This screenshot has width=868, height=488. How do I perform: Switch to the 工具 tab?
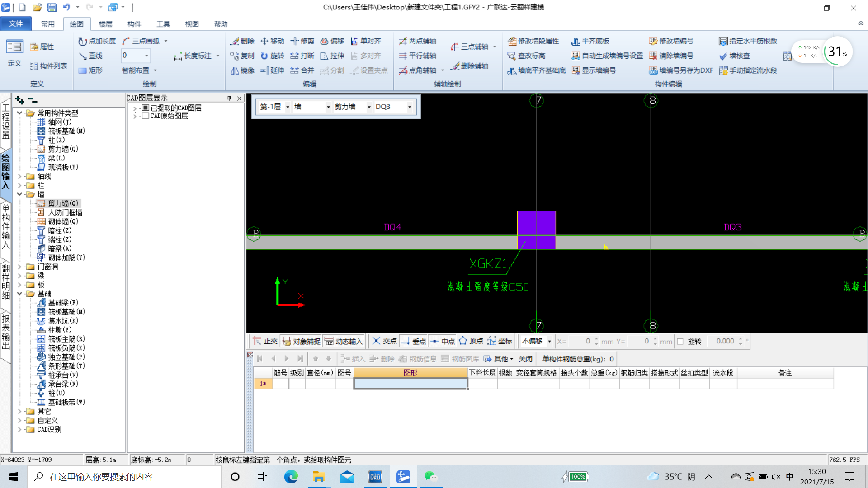coord(163,24)
